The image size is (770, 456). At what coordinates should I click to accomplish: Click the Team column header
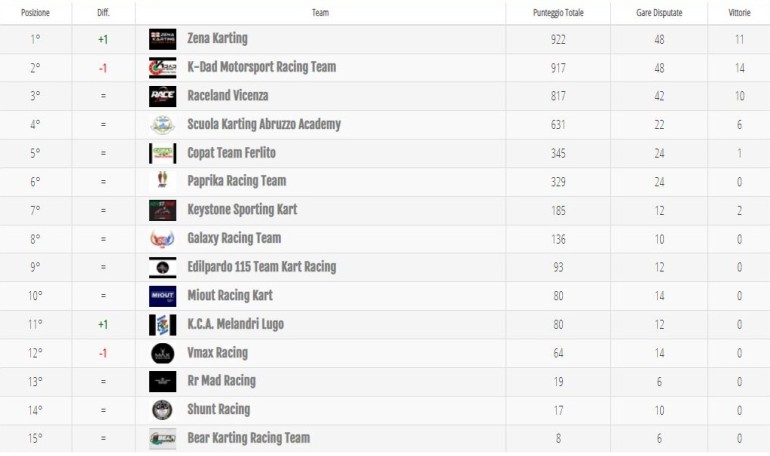320,13
